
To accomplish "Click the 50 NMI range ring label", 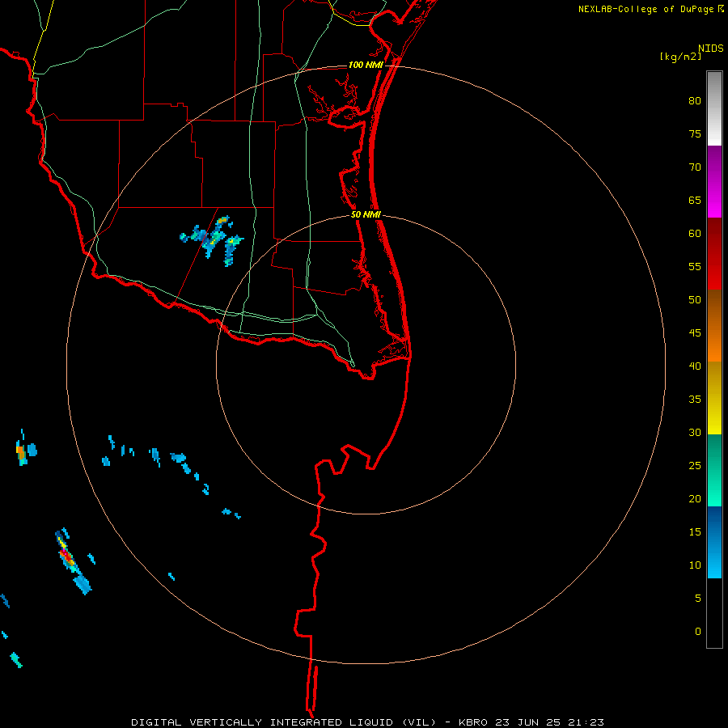I will tap(366, 214).
